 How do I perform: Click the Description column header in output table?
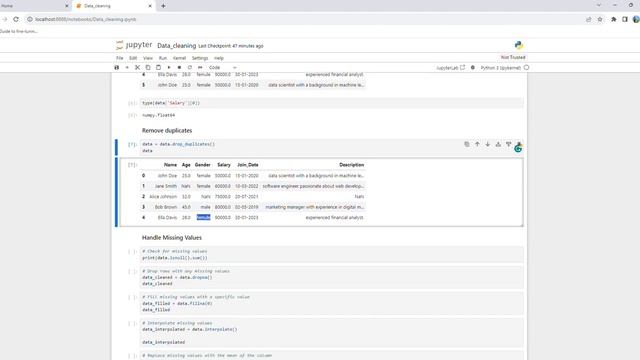tap(351, 165)
